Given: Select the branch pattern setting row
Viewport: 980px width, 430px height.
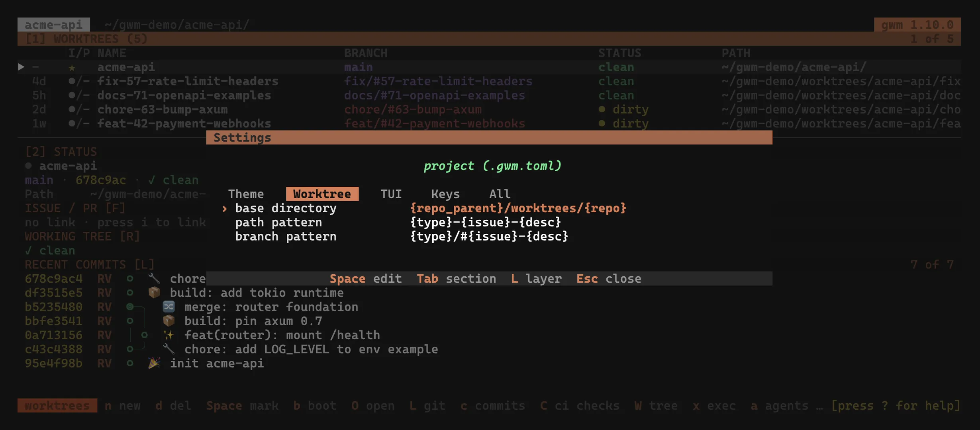Looking at the screenshot, I should (x=489, y=236).
